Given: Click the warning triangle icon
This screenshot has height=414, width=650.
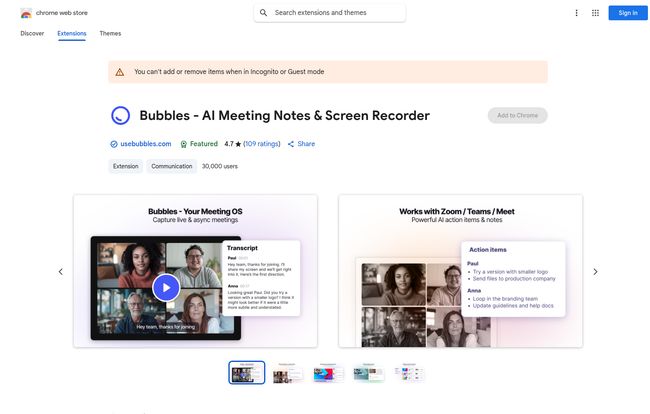Looking at the screenshot, I should click(120, 72).
